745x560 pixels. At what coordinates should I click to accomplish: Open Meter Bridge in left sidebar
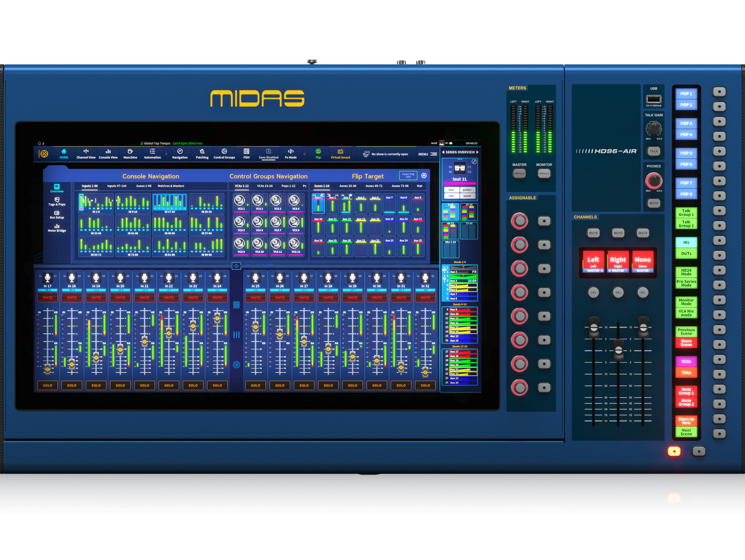[57, 228]
